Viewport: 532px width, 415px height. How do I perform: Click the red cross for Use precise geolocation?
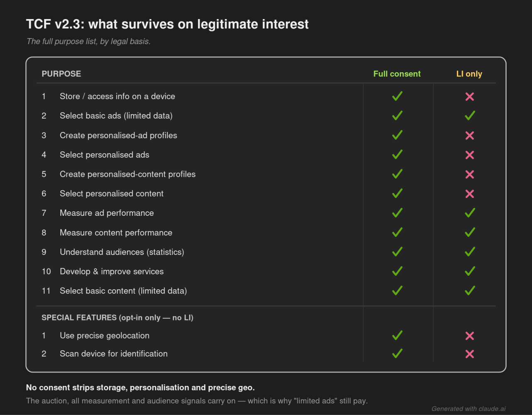pos(470,336)
